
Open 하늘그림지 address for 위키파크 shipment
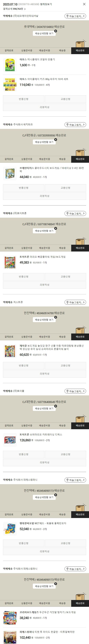(75, 124)
